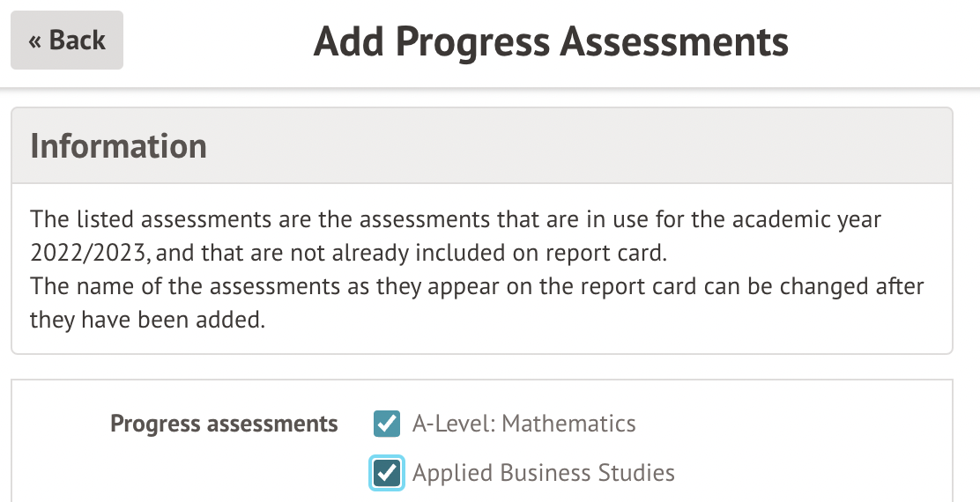Click the Information panel heading
The width and height of the screenshot is (980, 502).
point(119,146)
